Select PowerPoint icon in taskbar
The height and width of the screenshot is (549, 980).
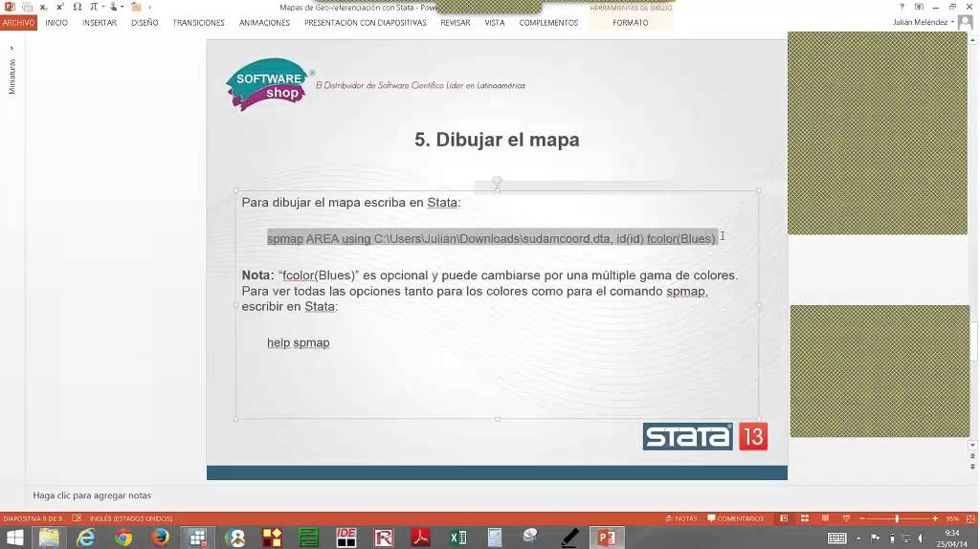606,538
